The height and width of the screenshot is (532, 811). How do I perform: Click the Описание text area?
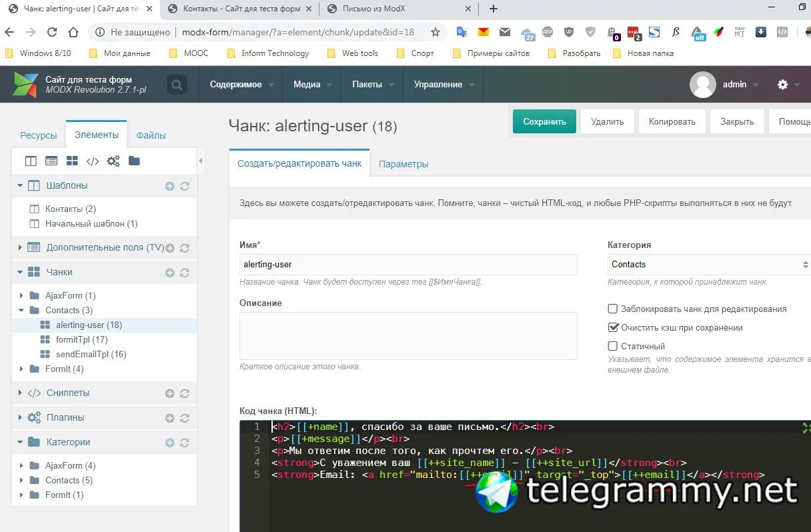pos(408,336)
